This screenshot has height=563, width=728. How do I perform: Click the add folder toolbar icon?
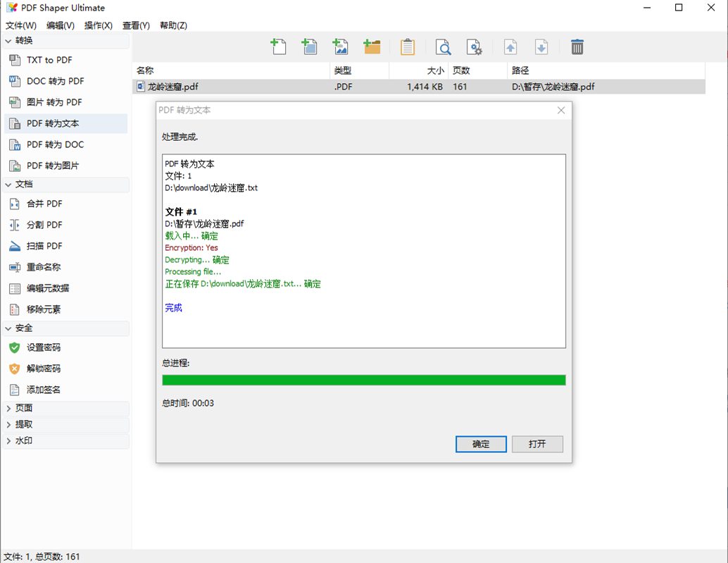tap(372, 47)
